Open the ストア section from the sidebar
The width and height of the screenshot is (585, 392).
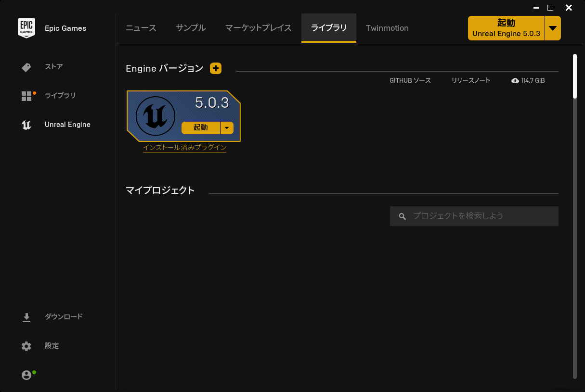[54, 67]
